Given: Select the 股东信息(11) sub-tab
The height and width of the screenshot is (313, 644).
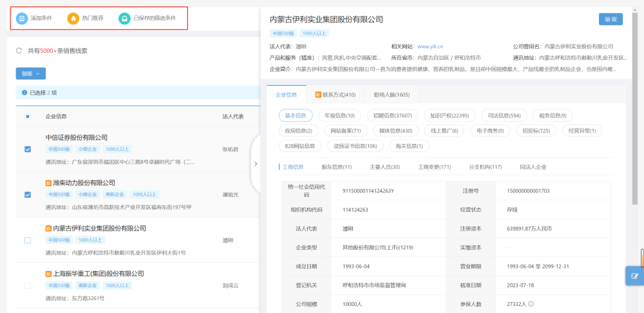Looking at the screenshot, I should point(336,167).
